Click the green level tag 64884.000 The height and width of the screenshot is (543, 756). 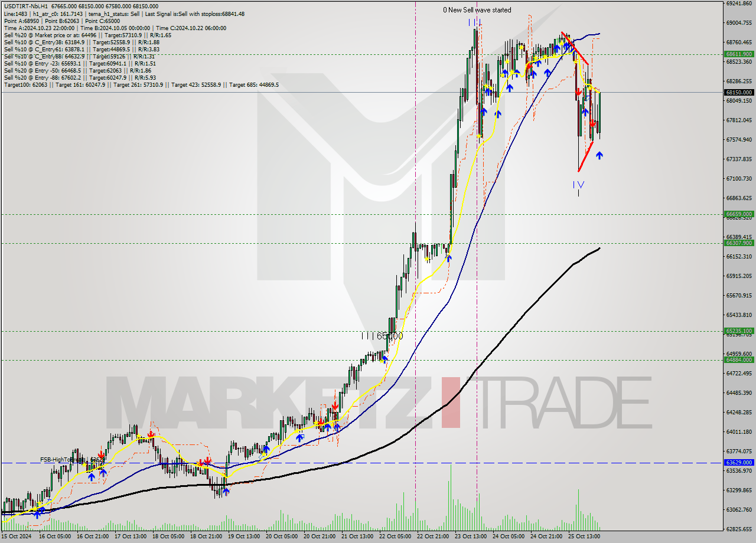738,359
